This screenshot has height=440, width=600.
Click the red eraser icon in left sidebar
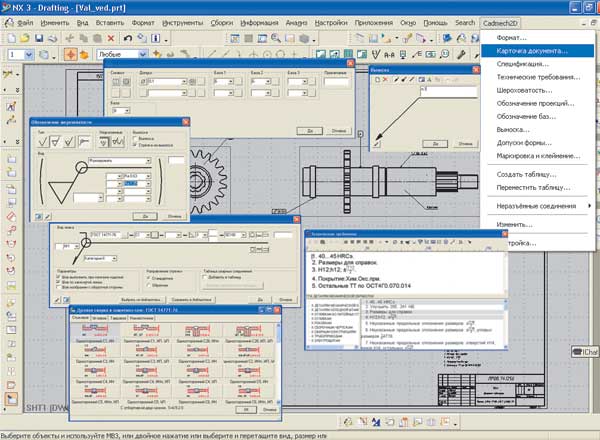[11, 217]
